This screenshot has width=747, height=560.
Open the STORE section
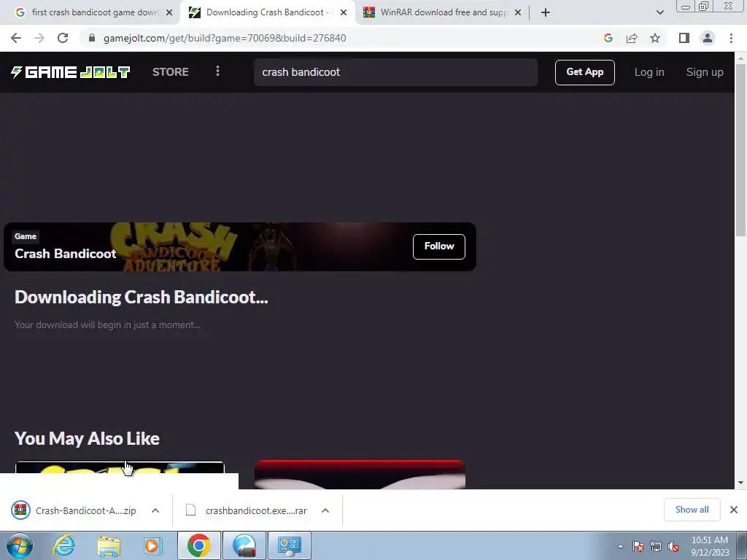[171, 72]
